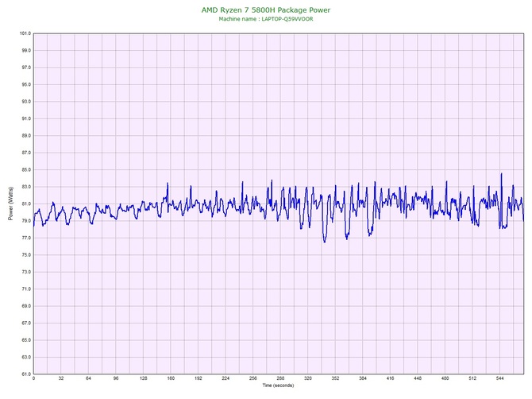
Task: Click the 79.0 y-axis value
Action: (25, 221)
